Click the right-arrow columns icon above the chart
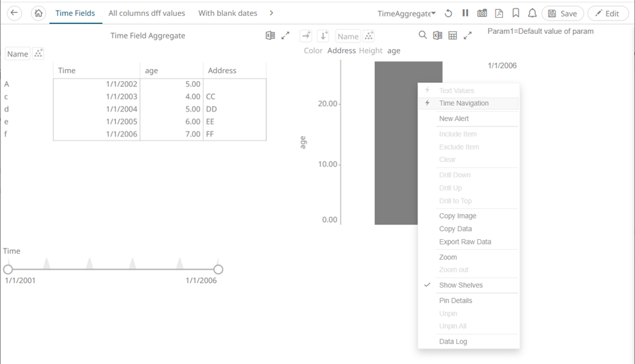 (x=306, y=36)
